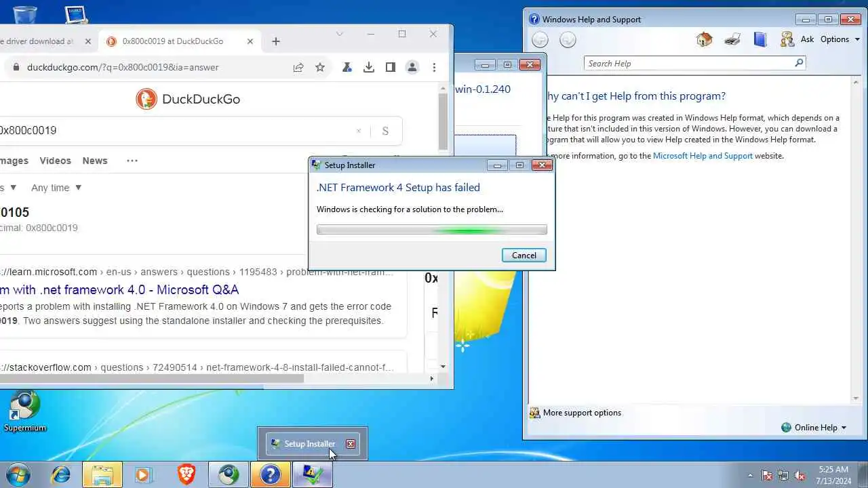Open Microsoft Help and Support link

pyautogui.click(x=703, y=156)
